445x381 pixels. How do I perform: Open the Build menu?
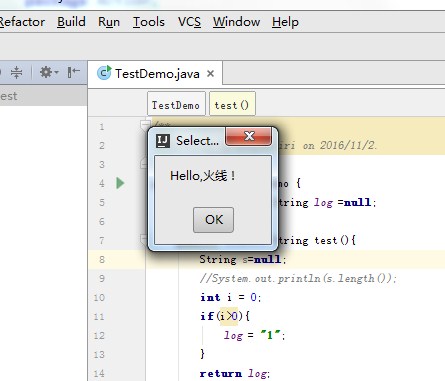71,22
